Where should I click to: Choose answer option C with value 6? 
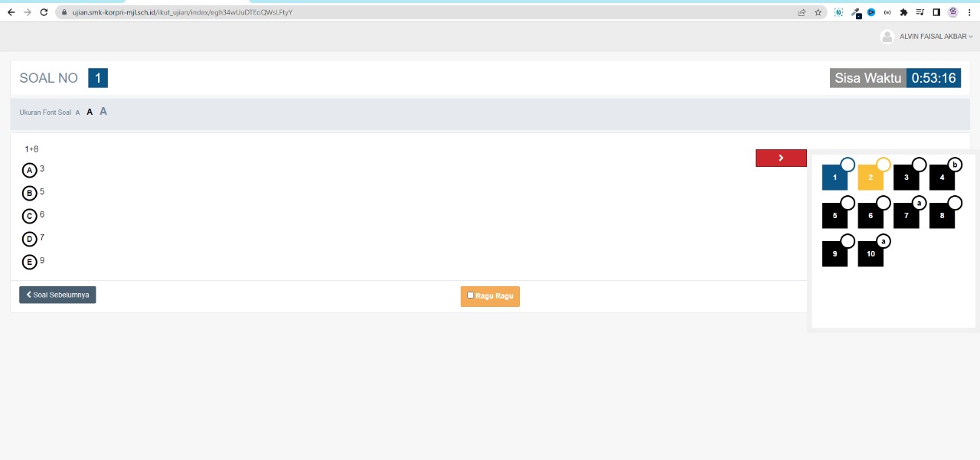click(x=30, y=217)
